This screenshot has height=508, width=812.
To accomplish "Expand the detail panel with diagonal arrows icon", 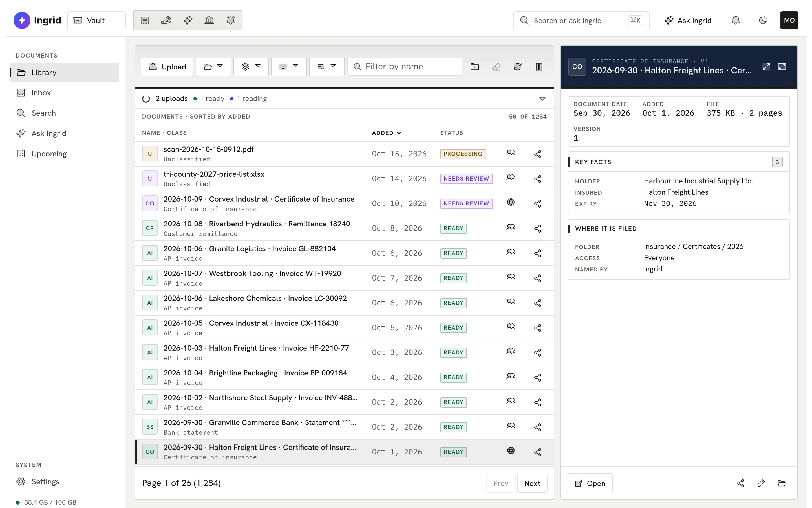I will (x=766, y=67).
